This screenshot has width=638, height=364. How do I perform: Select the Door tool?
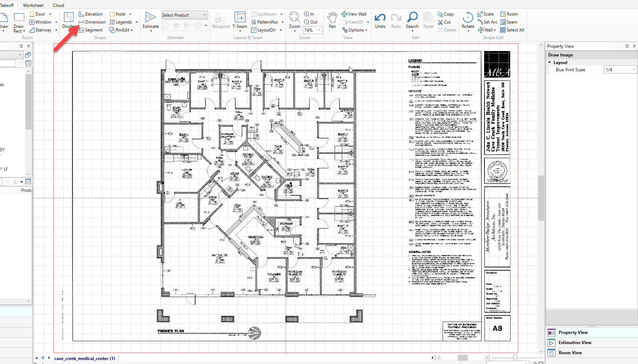pyautogui.click(x=37, y=14)
